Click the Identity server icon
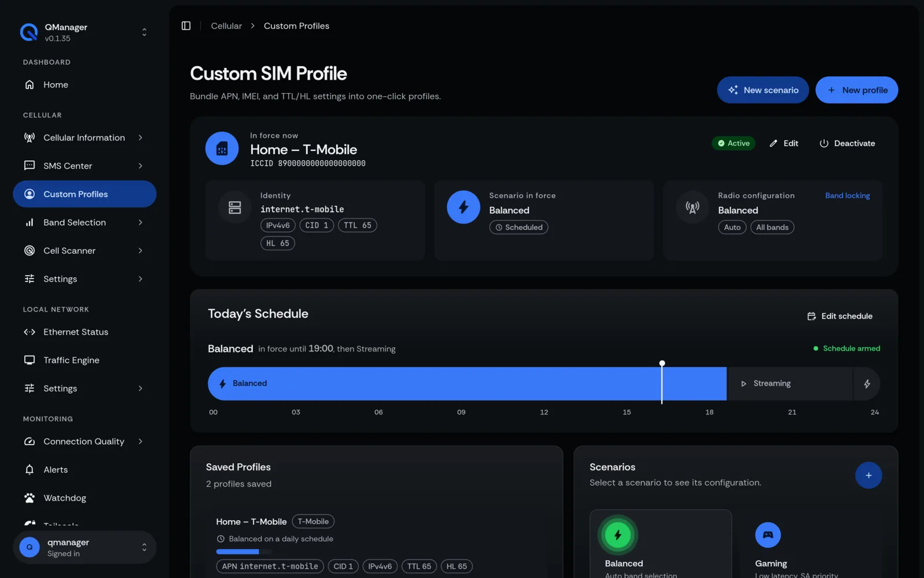The width and height of the screenshot is (924, 578). (235, 207)
